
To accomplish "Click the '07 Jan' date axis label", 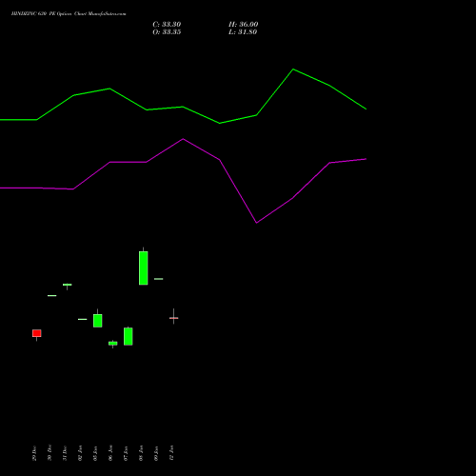I will click(126, 453).
